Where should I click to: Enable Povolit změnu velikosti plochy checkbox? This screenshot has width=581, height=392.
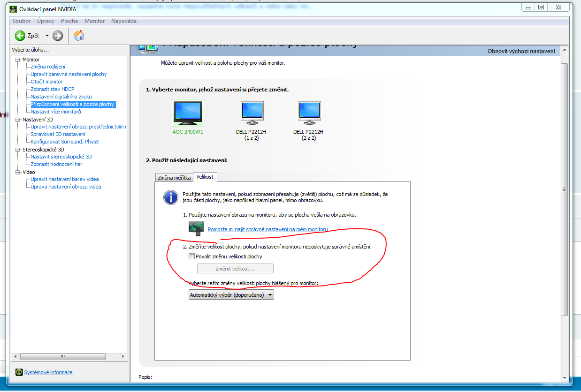tap(191, 256)
